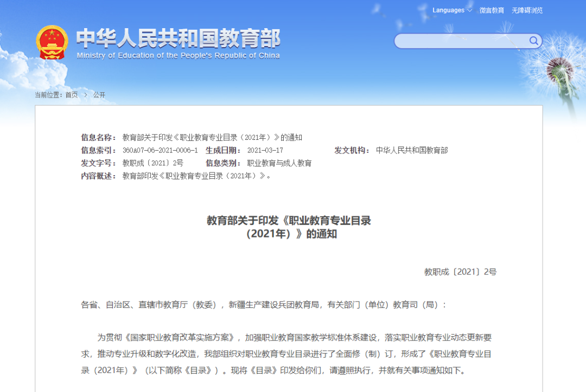The image size is (586, 392).
Task: Click the 信息名称 title value
Action: (212, 137)
